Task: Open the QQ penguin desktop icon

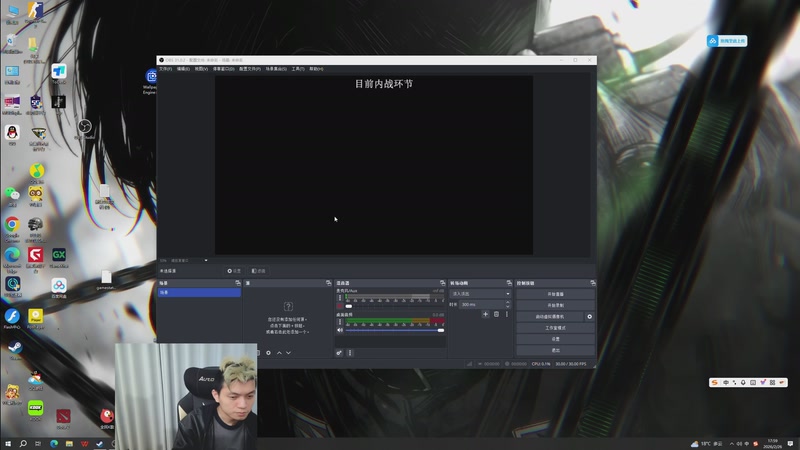Action: point(12,135)
